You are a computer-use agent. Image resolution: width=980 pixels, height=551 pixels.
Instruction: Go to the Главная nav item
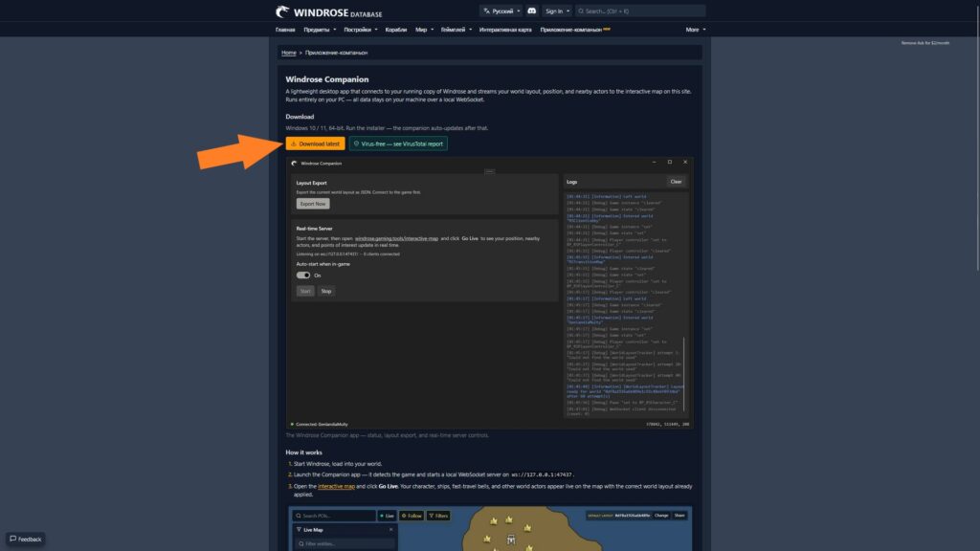(285, 30)
